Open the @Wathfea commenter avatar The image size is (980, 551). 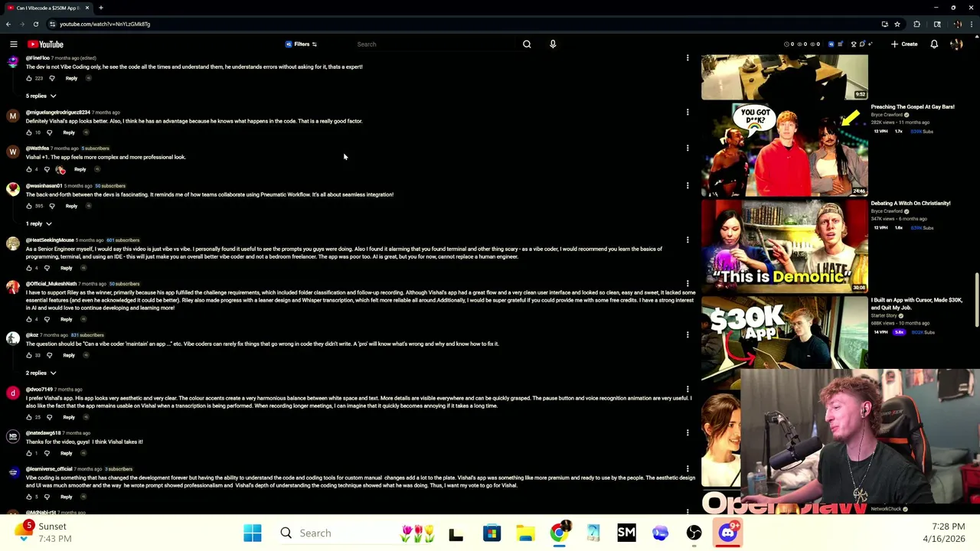click(13, 152)
